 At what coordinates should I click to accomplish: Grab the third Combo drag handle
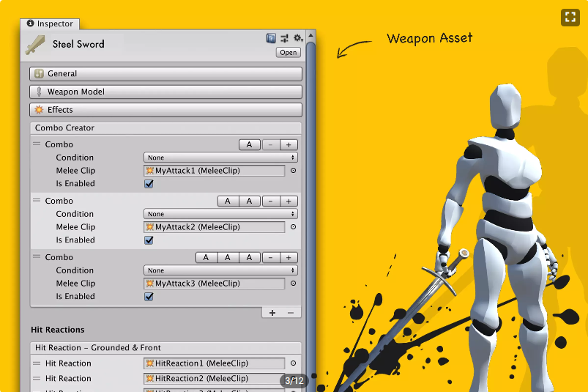pos(37,256)
